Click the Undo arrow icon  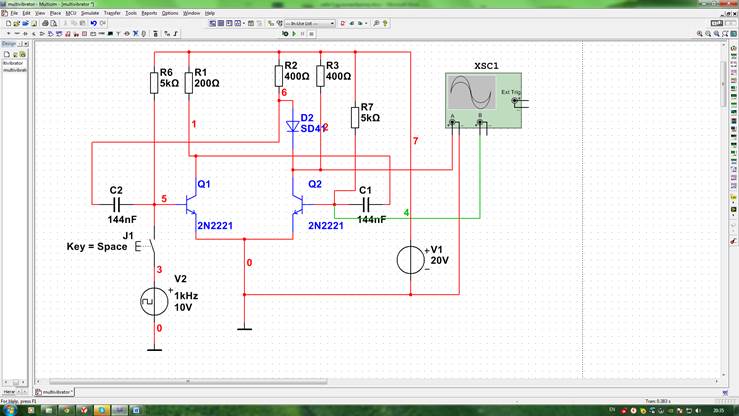pyautogui.click(x=93, y=23)
